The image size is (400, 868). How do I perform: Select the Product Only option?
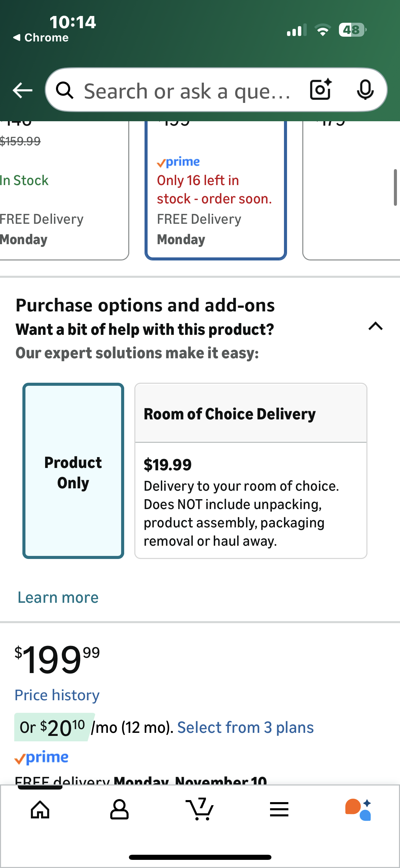click(x=73, y=471)
